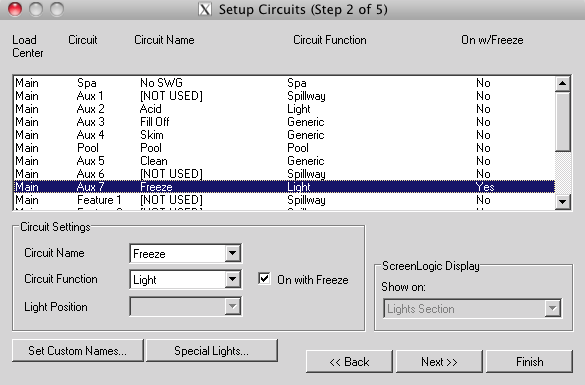Select the Aux 3 'Fill Off' row
The image size is (585, 385).
pos(284,122)
